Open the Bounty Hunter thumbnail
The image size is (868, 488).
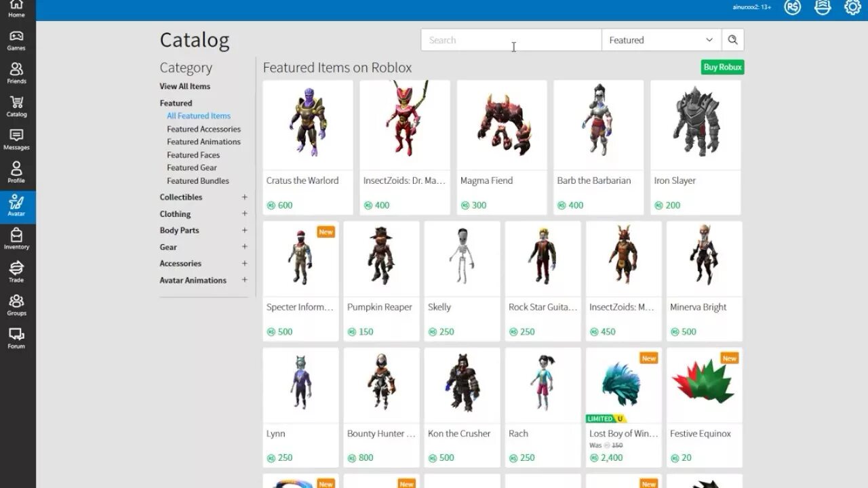[x=381, y=386]
